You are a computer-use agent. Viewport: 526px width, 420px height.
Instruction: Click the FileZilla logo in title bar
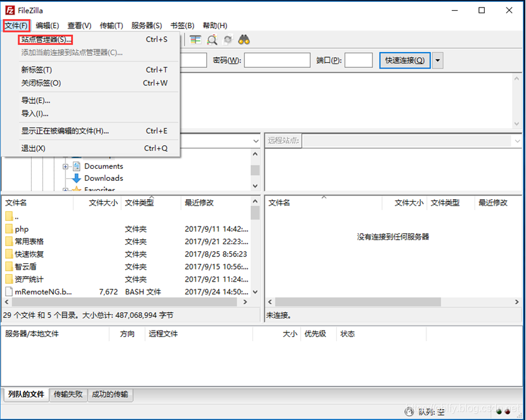pyautogui.click(x=10, y=10)
